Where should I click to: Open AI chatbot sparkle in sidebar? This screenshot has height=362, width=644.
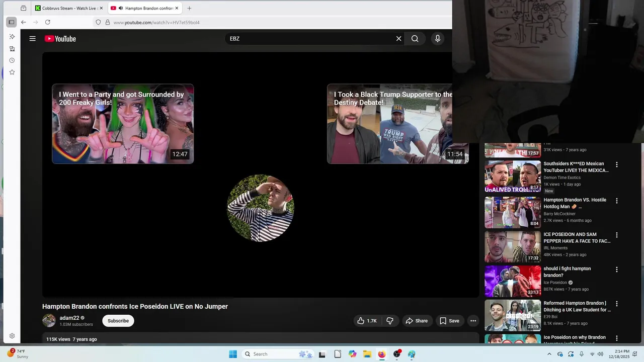[12, 37]
